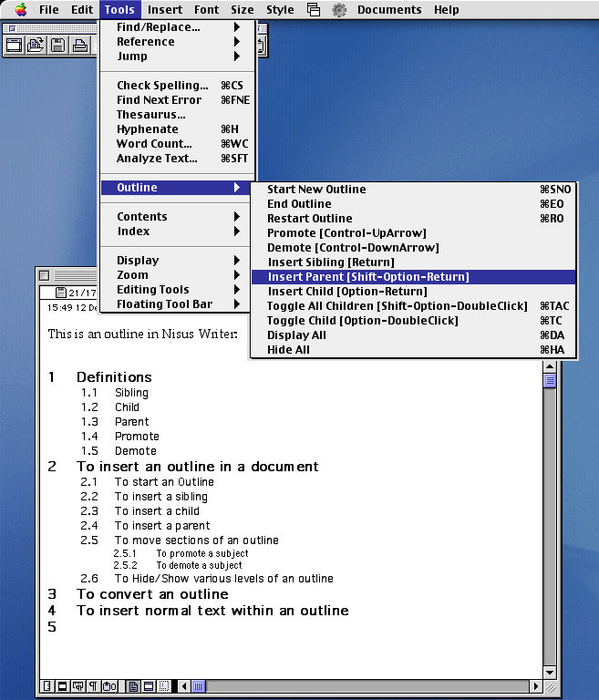Click the vertical scrollbar down arrow
The height and width of the screenshot is (700, 599).
550,673
